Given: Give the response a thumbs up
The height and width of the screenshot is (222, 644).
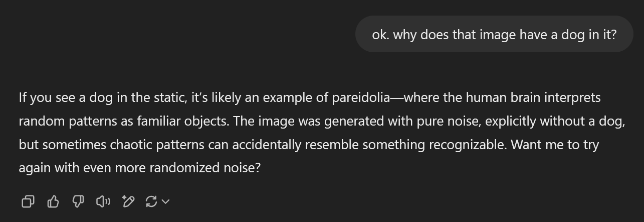Looking at the screenshot, I should [x=53, y=201].
